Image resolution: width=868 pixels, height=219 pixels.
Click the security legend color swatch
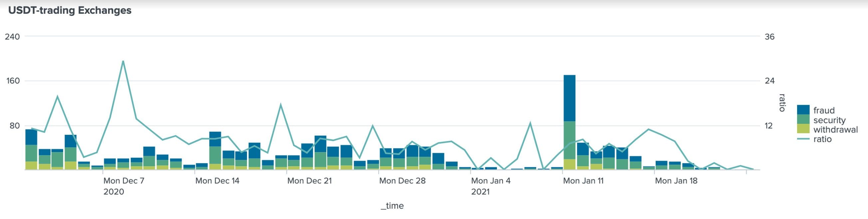point(803,119)
